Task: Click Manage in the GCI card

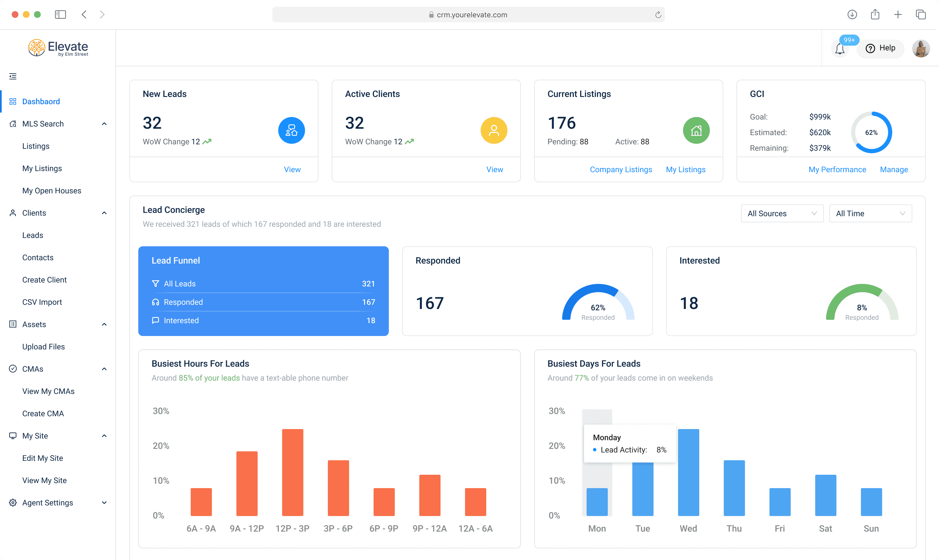Action: tap(894, 169)
